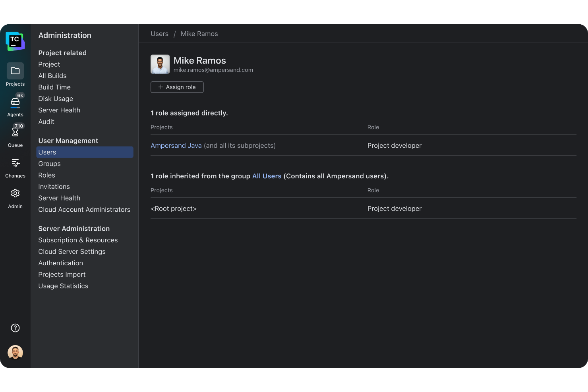Open help with the question mark icon
The image size is (588, 392).
coord(15,328)
